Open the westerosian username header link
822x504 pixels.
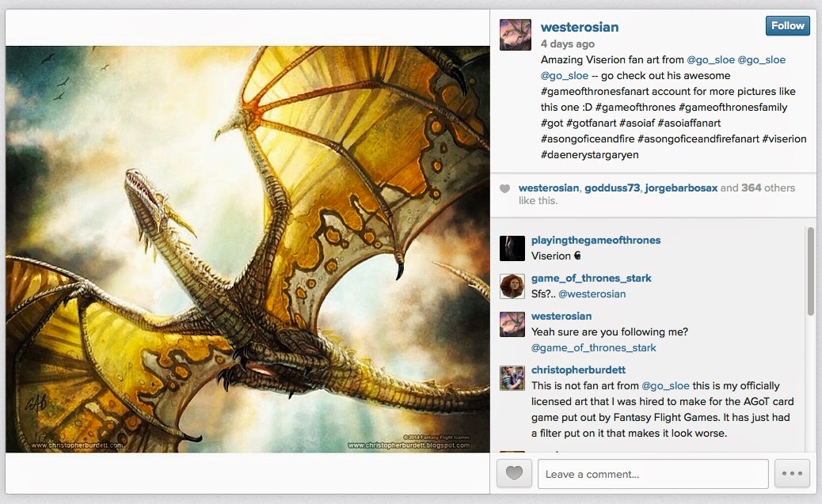point(579,27)
